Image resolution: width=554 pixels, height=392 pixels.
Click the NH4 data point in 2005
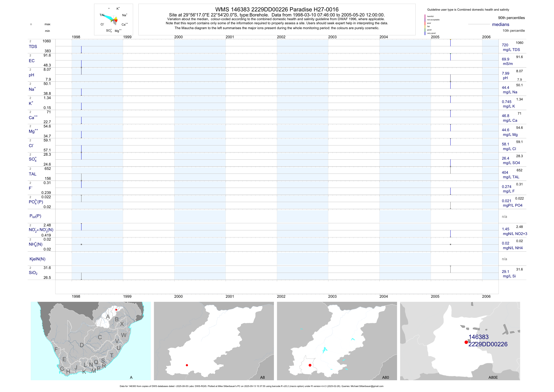[450, 244]
